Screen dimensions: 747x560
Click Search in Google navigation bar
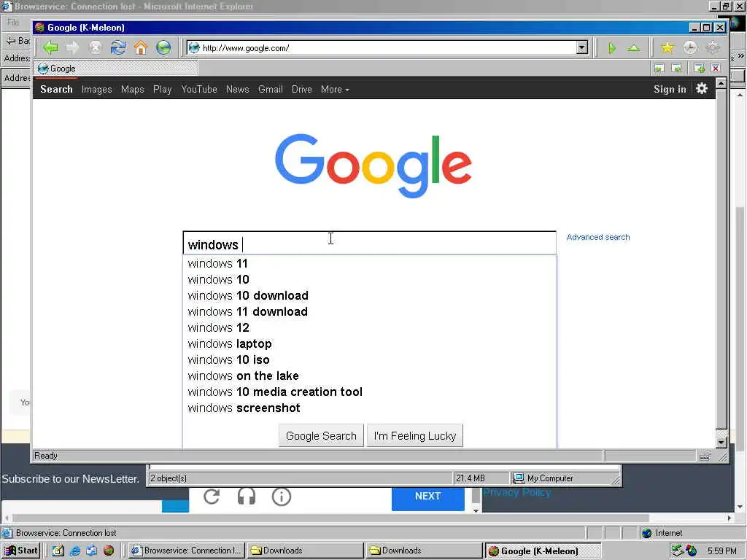[56, 89]
